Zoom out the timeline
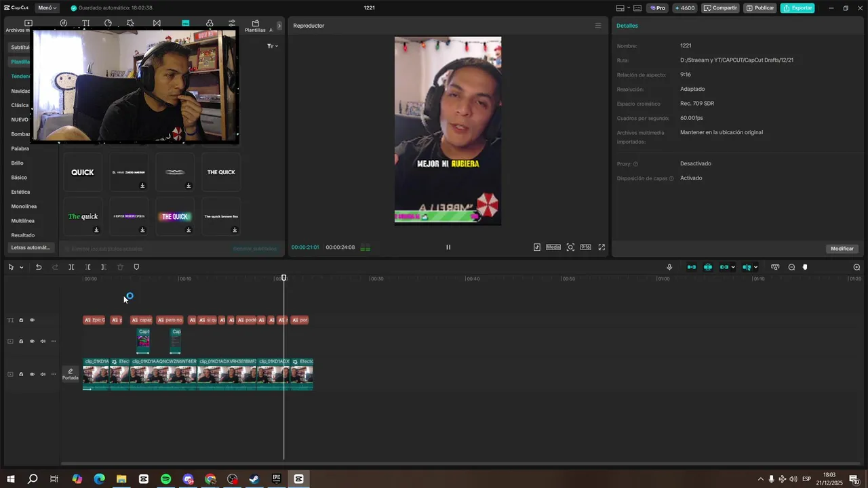This screenshot has height=488, width=868. point(791,267)
